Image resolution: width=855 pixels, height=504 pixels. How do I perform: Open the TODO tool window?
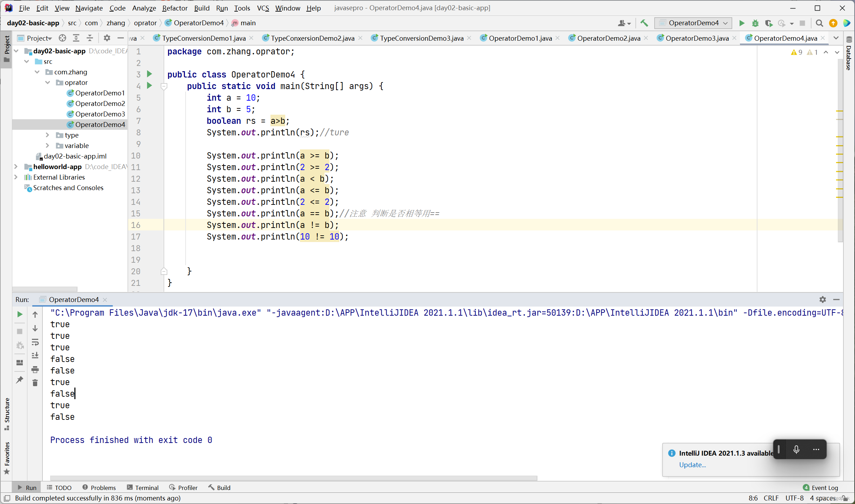coord(59,488)
